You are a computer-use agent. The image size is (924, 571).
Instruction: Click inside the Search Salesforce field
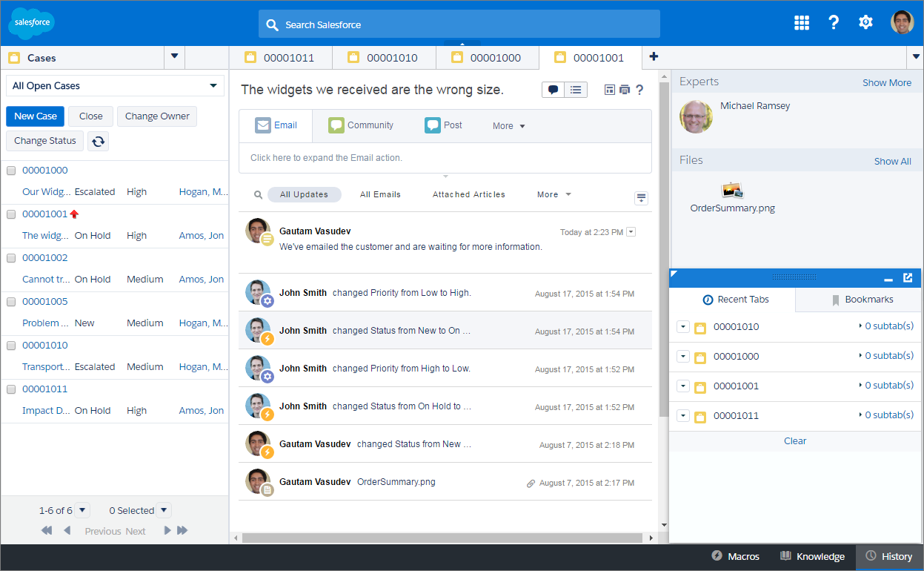click(x=459, y=23)
